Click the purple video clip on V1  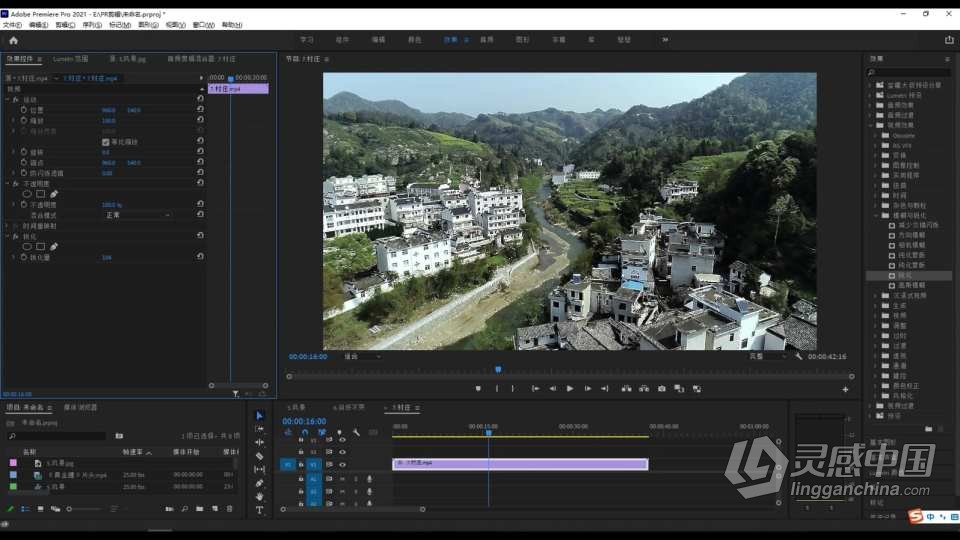pyautogui.click(x=520, y=464)
